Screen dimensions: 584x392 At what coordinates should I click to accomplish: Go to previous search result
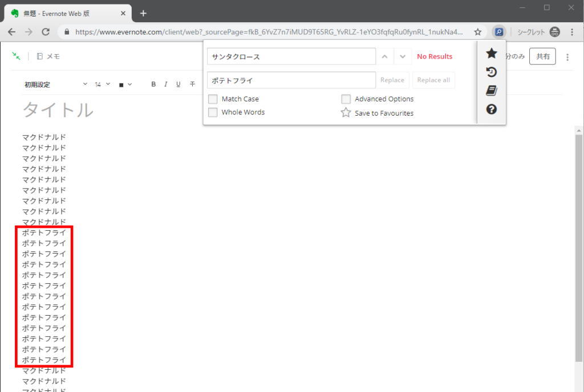click(x=385, y=56)
